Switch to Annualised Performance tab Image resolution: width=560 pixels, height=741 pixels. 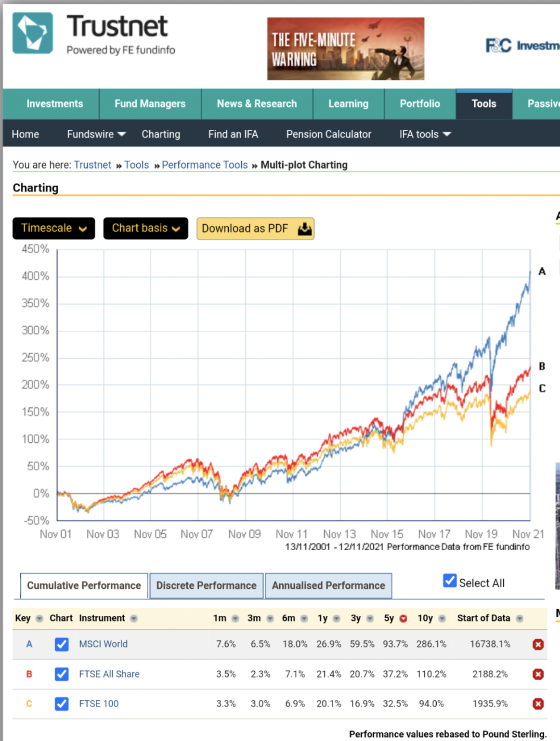pos(328,585)
